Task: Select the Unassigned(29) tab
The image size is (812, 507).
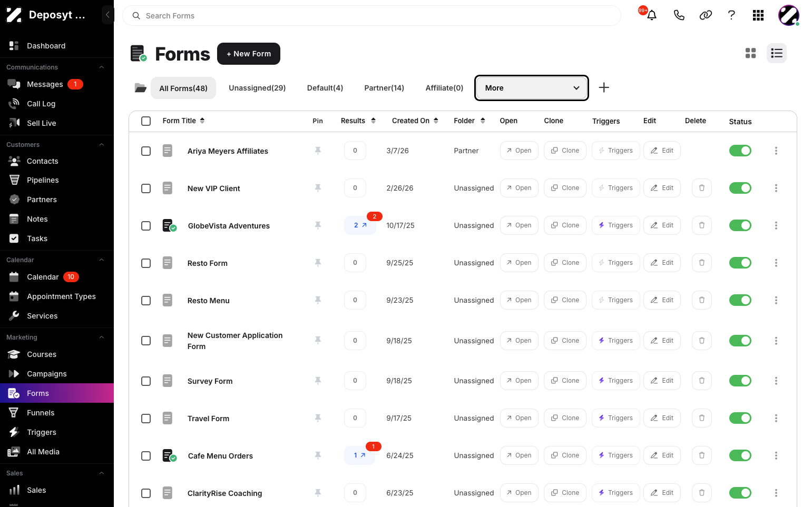Action: click(257, 88)
